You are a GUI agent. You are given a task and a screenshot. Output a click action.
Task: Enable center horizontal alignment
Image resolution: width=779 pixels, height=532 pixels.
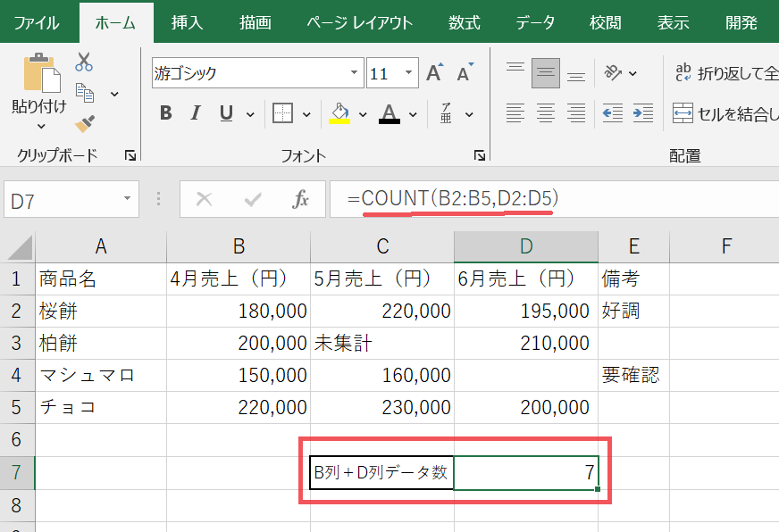(545, 113)
